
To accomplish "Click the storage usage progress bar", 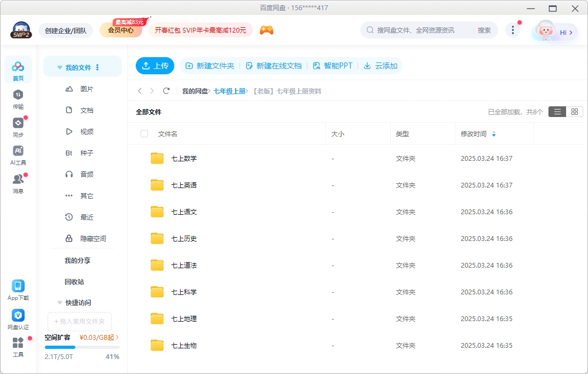I will click(82, 347).
